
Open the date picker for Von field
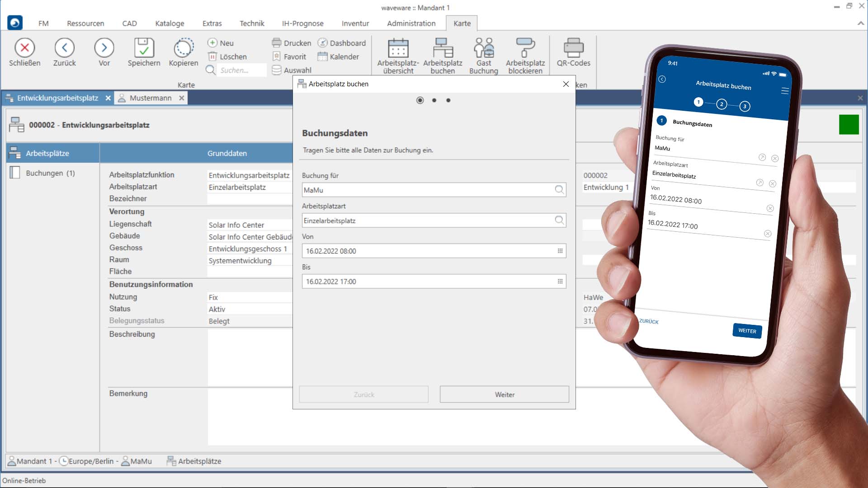pos(560,251)
